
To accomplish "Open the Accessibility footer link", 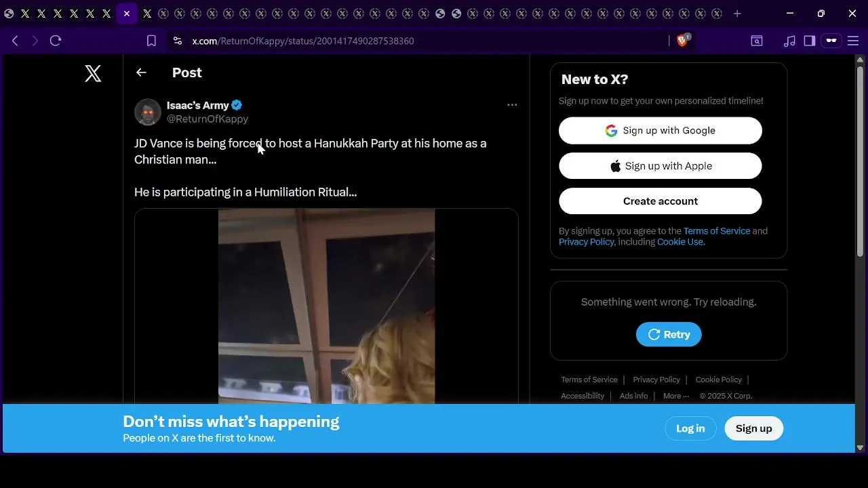I will [583, 396].
